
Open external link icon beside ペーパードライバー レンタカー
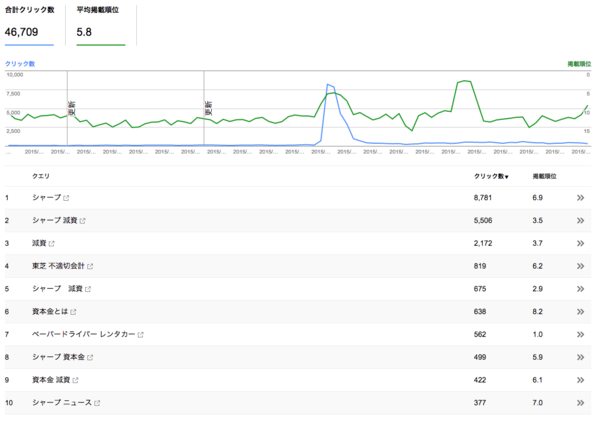click(140, 335)
